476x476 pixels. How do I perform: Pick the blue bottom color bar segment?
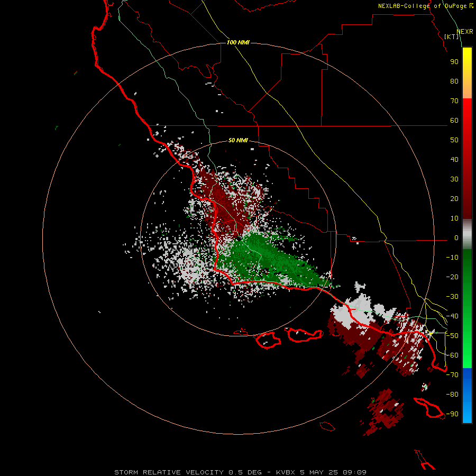click(467, 396)
